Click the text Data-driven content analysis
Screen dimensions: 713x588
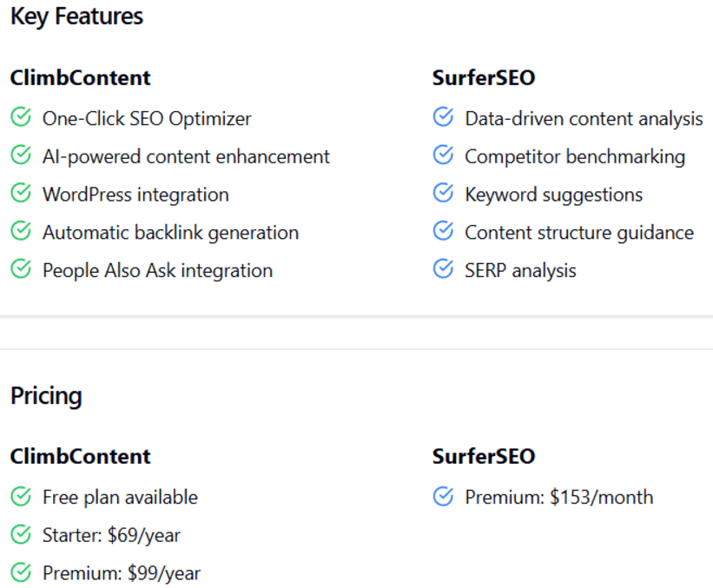(x=584, y=119)
